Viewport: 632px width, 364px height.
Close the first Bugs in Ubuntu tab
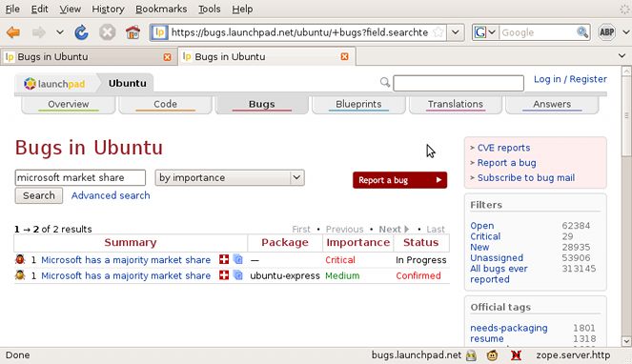coord(167,57)
